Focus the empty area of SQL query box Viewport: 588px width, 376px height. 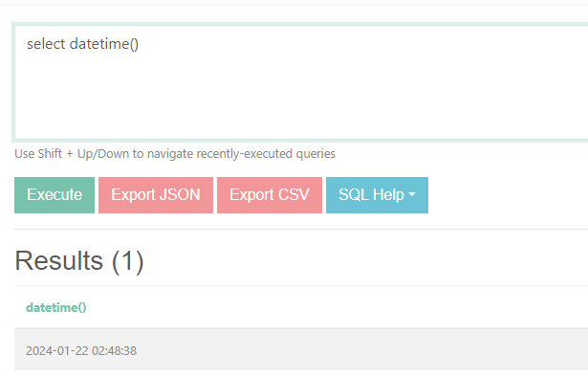pyautogui.click(x=300, y=98)
